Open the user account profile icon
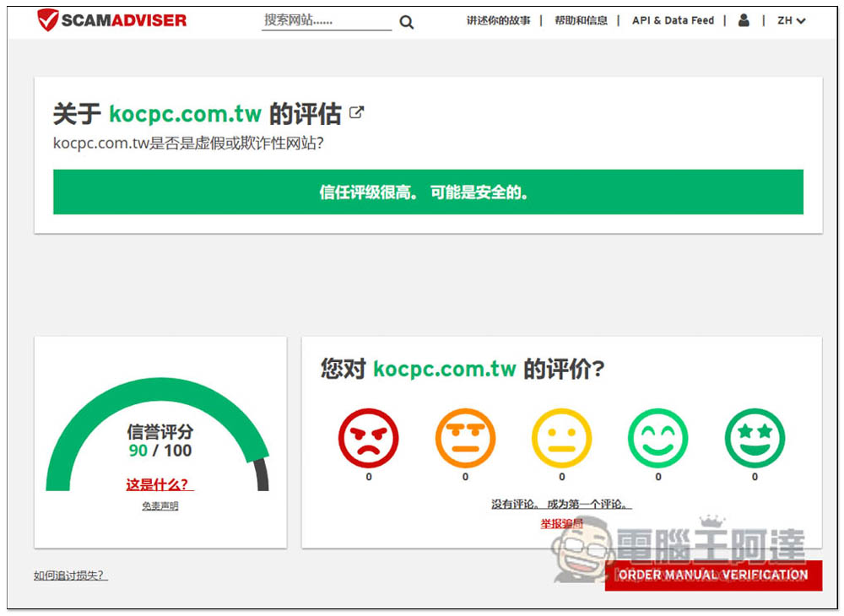Screen dimensions: 844x616 coord(744,20)
